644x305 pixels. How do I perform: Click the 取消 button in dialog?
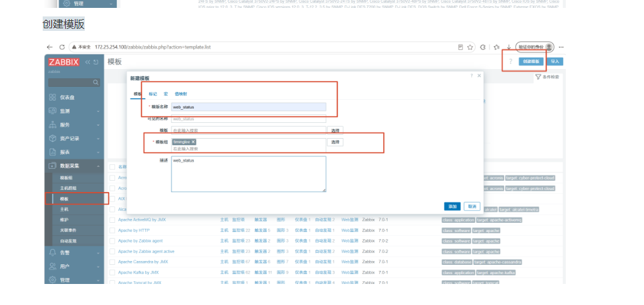pyautogui.click(x=472, y=206)
